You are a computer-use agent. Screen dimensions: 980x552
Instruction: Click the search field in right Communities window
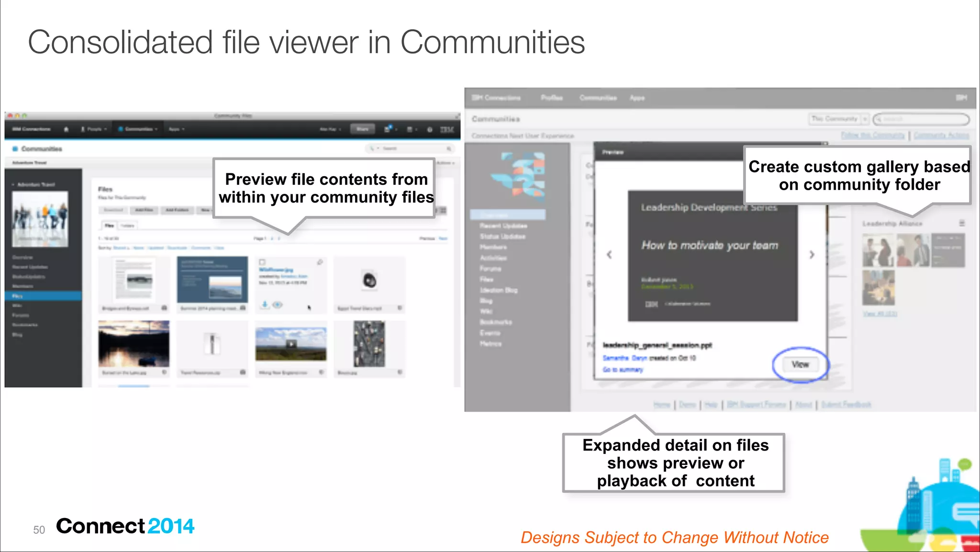[x=921, y=119]
